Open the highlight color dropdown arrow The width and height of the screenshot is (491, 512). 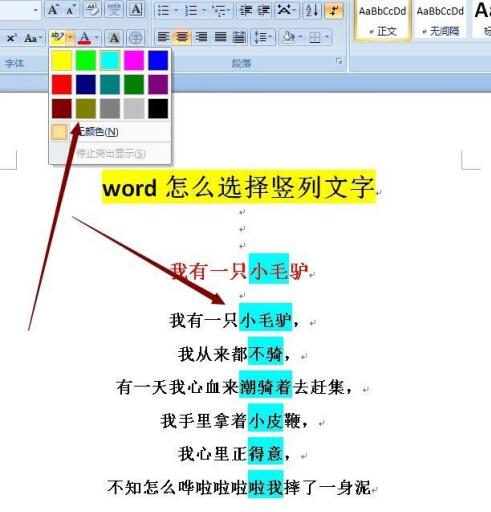click(70, 38)
